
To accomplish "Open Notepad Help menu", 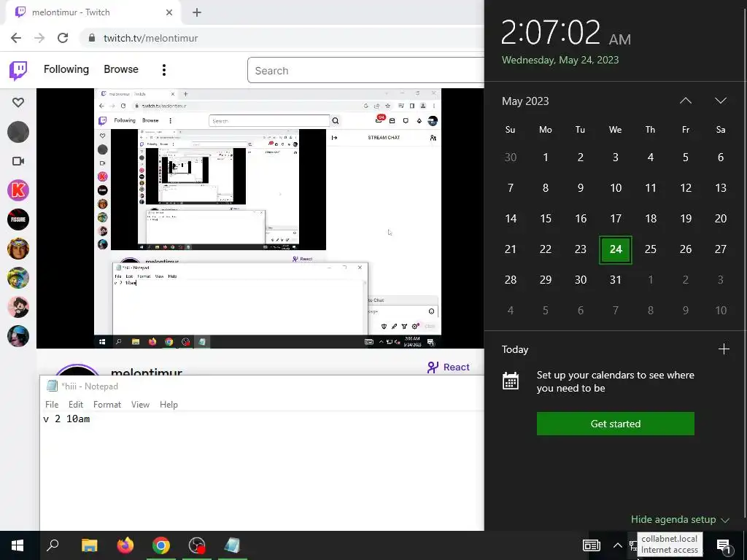I will point(169,404).
